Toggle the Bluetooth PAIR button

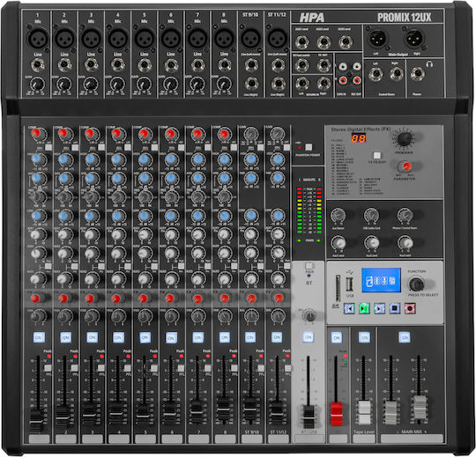309,266
